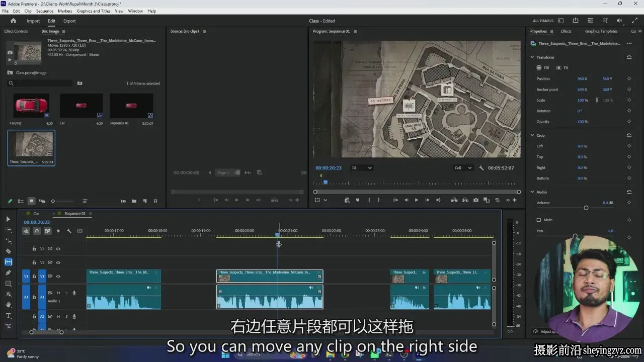Hide track V2 with eye icon
This screenshot has width=644, height=362.
[58, 262]
